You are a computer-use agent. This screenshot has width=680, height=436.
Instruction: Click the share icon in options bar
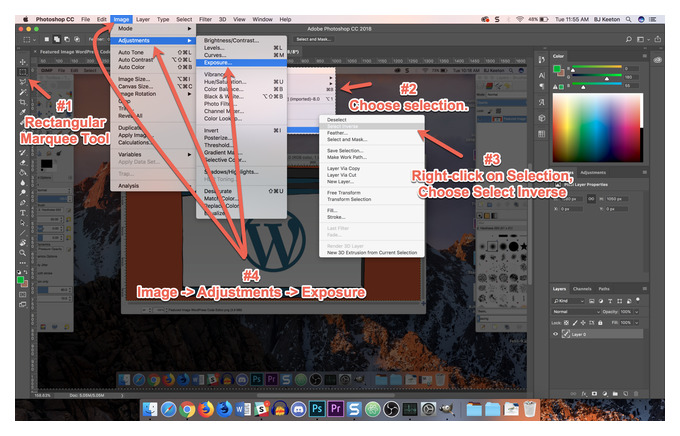click(657, 39)
